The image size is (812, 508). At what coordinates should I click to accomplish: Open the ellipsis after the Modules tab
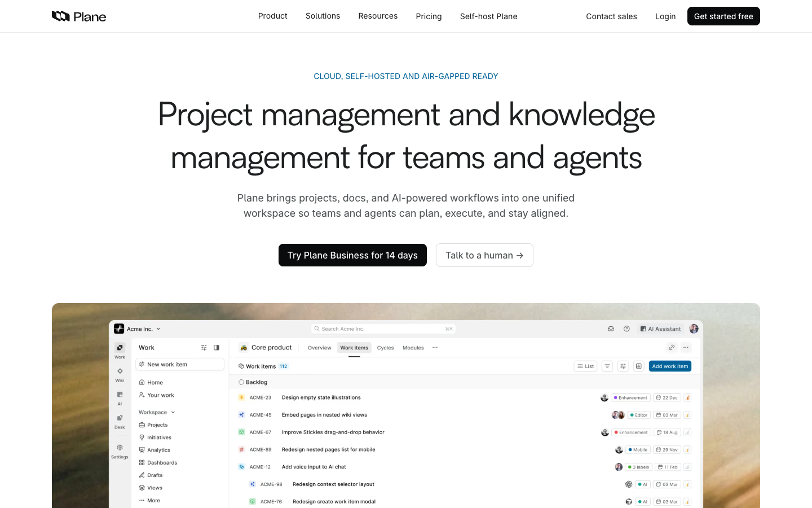[x=435, y=348]
